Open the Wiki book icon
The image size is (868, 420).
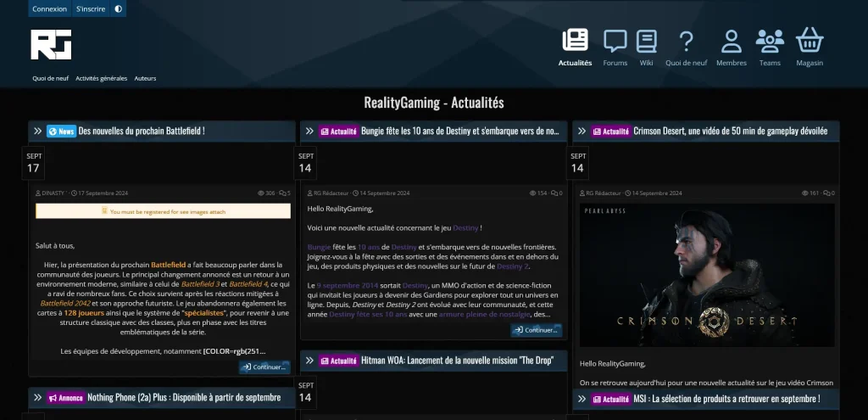pyautogui.click(x=646, y=41)
